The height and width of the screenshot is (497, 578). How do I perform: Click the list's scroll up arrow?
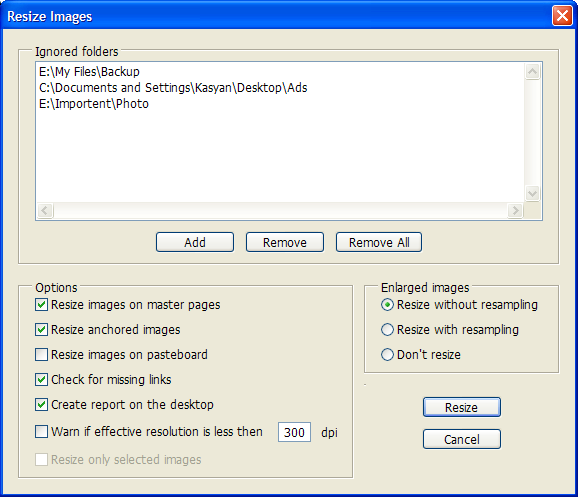(x=532, y=72)
